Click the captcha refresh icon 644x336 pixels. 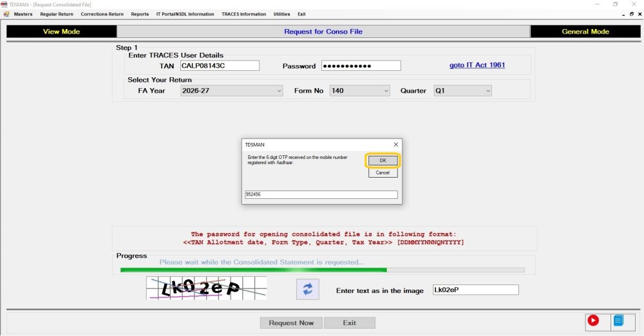click(x=308, y=289)
